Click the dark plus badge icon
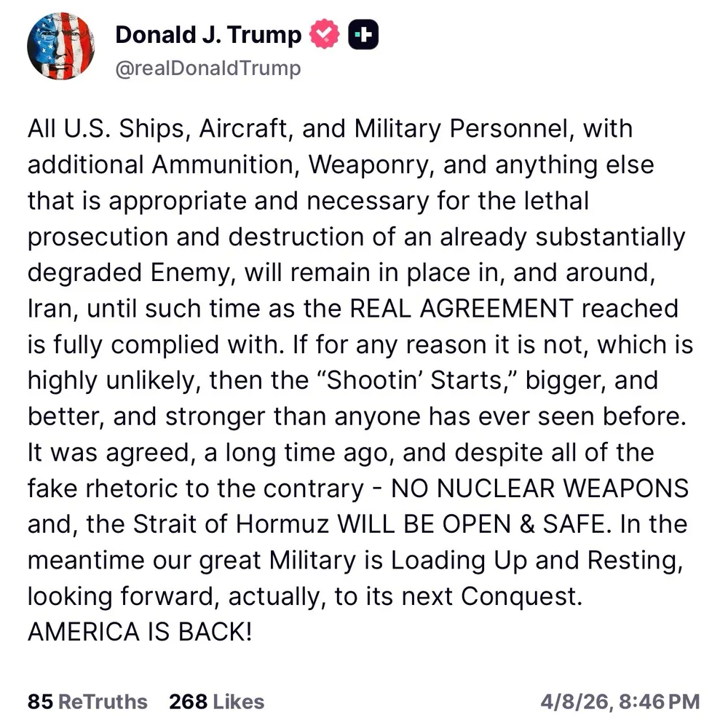Screen dimensions: 728x728 pyautogui.click(x=363, y=35)
